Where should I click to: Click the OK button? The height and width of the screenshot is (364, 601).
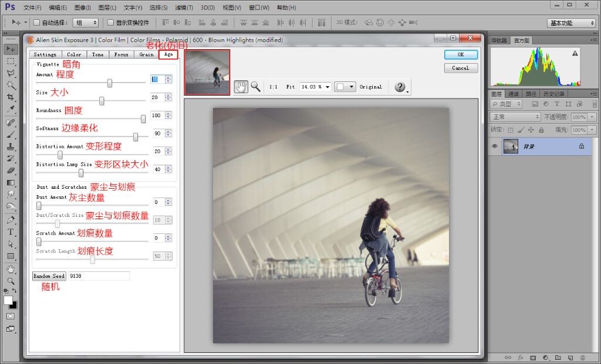(x=461, y=55)
